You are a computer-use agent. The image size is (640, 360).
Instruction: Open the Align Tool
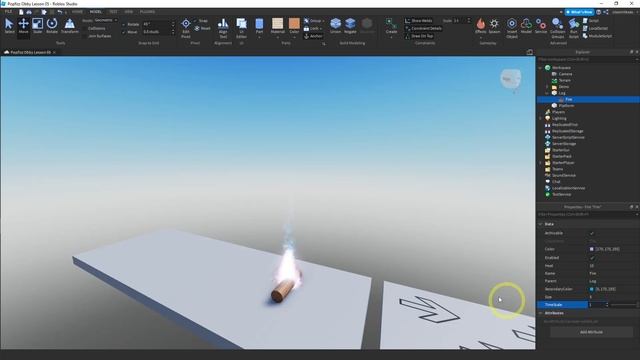(x=223, y=27)
